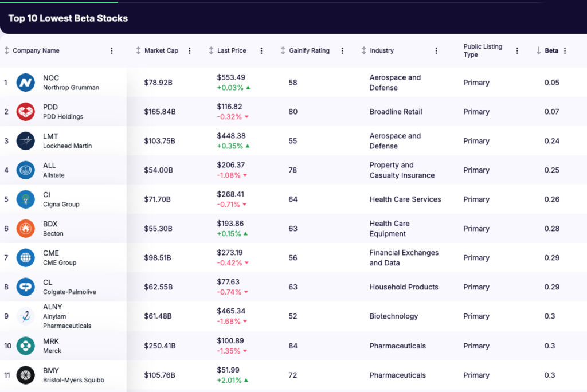587x392 pixels.
Task: Click the Bristol-Myers Squibb logo
Action: click(25, 375)
